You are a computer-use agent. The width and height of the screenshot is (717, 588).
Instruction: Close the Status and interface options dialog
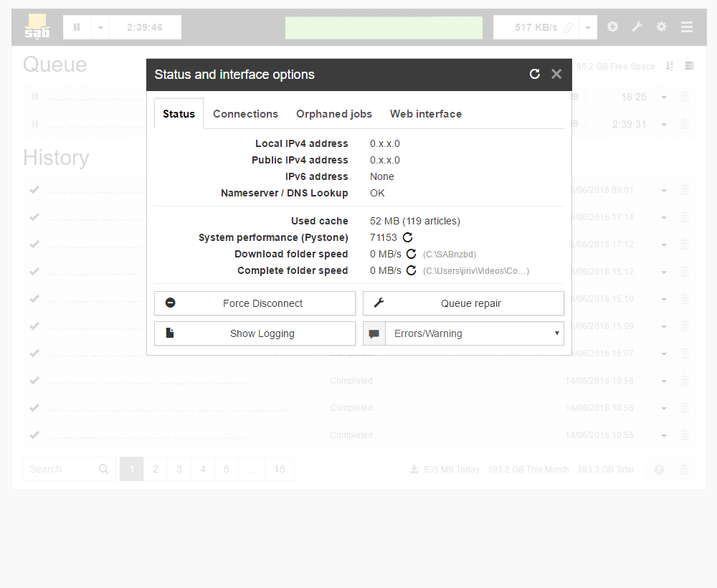point(556,74)
